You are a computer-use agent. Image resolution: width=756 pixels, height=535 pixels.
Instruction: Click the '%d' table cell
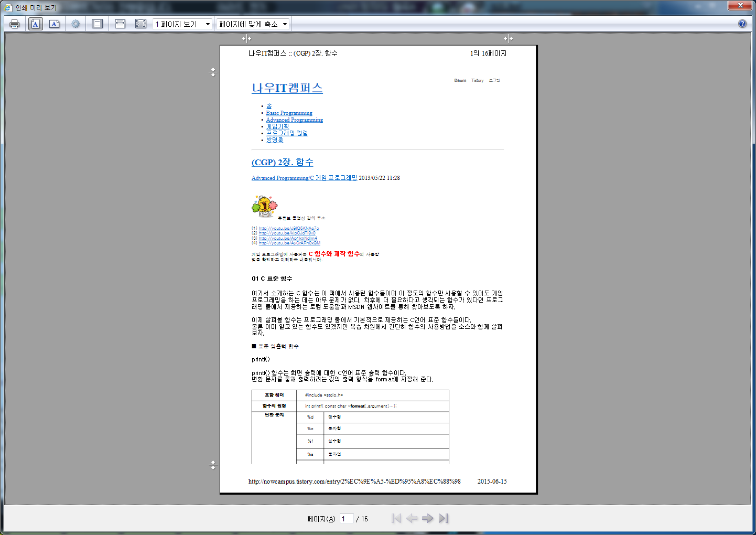pos(310,417)
